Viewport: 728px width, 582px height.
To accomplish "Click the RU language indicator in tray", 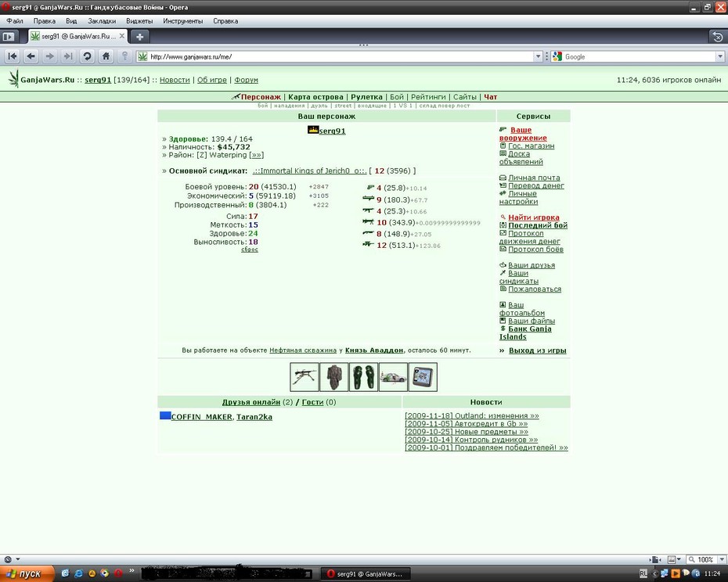I will click(643, 573).
